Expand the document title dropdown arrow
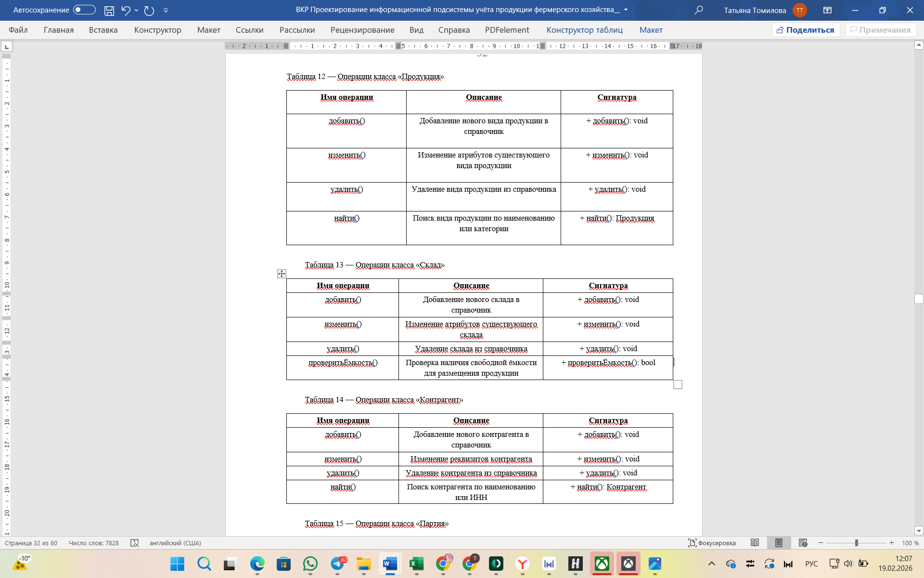Image resolution: width=924 pixels, height=578 pixels. point(626,10)
